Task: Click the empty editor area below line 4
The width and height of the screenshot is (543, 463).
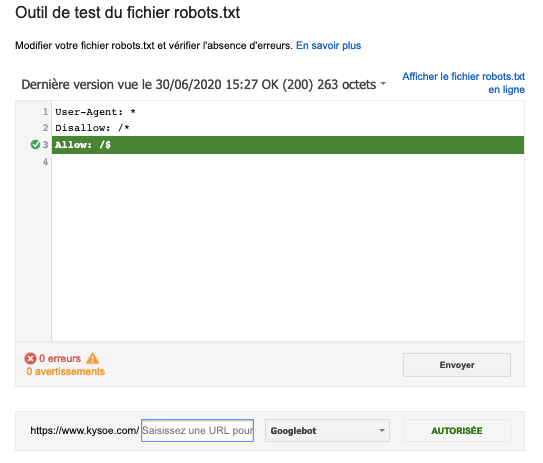Action: coord(288,255)
